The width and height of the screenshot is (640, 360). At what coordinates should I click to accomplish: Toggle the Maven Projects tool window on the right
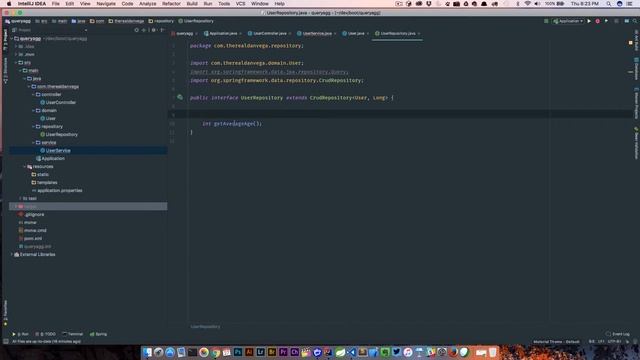636,103
